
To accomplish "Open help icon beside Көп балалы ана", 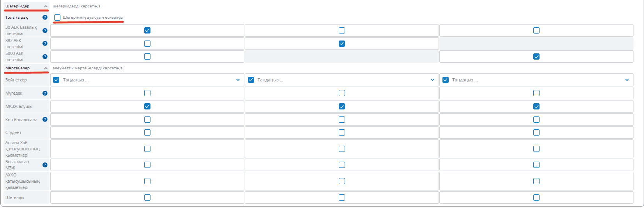I will point(45,120).
